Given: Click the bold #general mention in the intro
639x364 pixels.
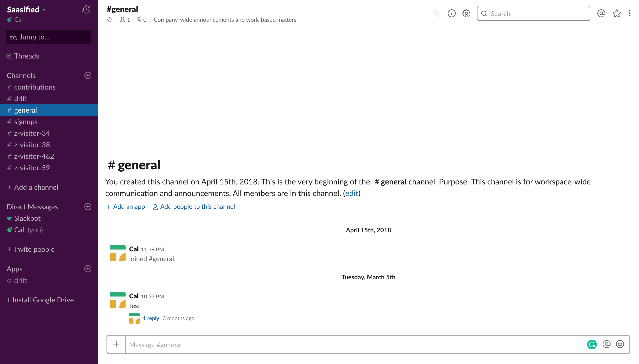Looking at the screenshot, I should (390, 182).
